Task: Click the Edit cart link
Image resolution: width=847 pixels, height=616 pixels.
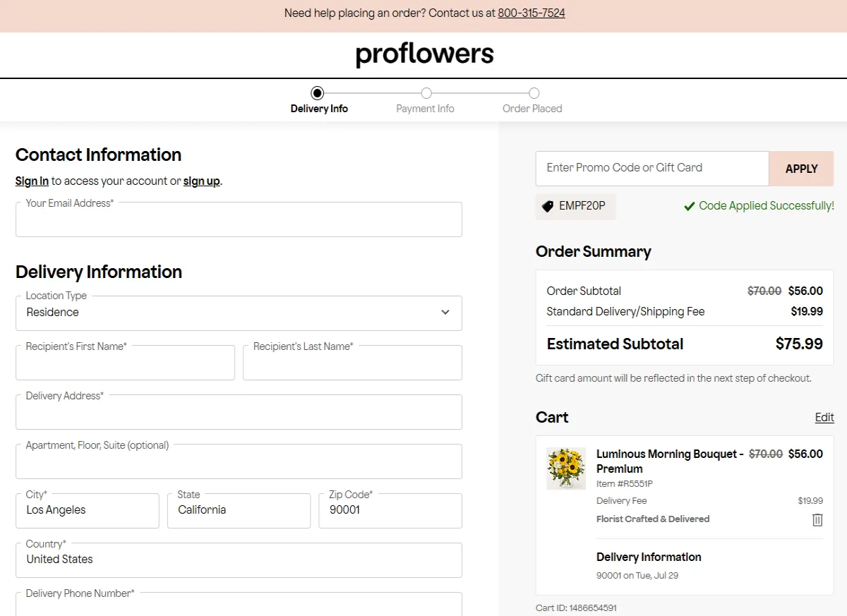Action: click(x=824, y=417)
